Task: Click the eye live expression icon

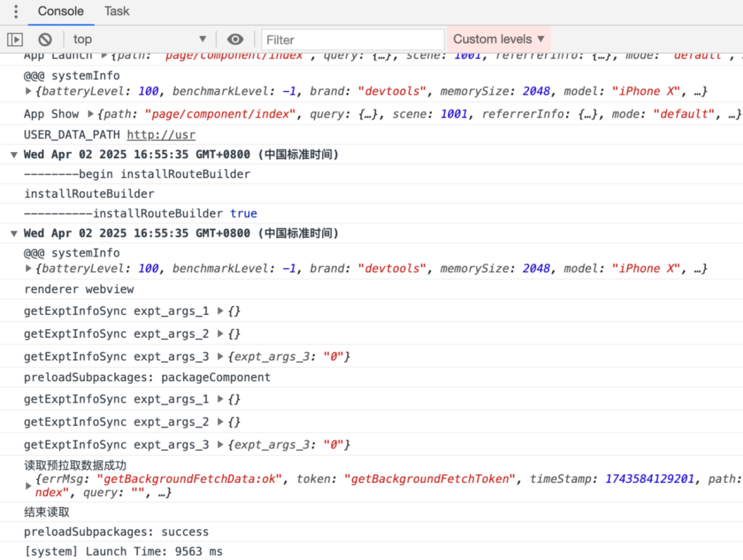Action: coord(235,39)
